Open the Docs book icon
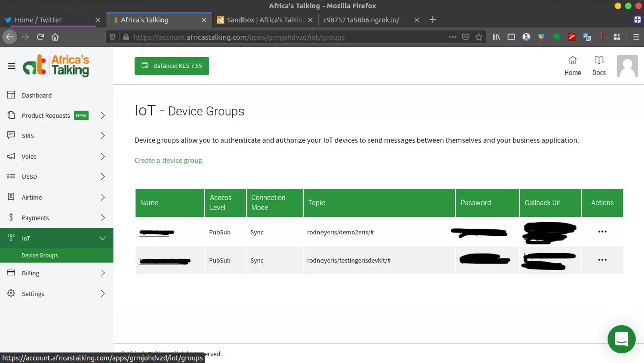Viewport: 644px width, 363px height. tap(599, 66)
